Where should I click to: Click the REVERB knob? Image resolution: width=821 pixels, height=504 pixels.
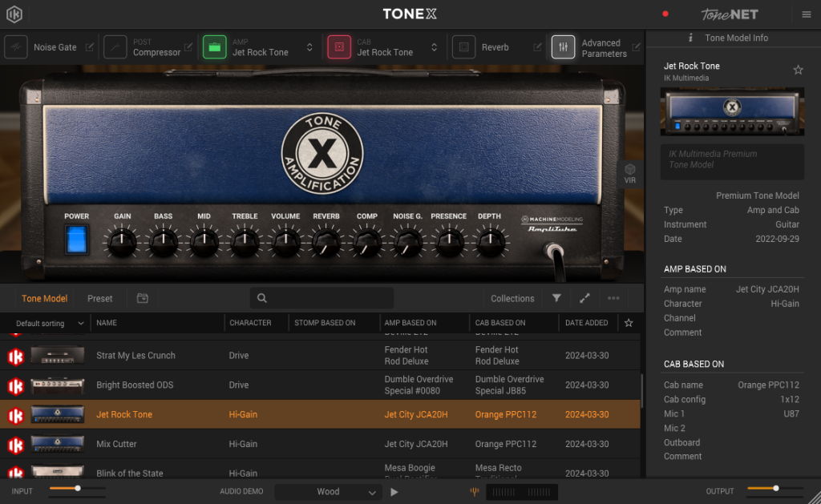tap(326, 242)
